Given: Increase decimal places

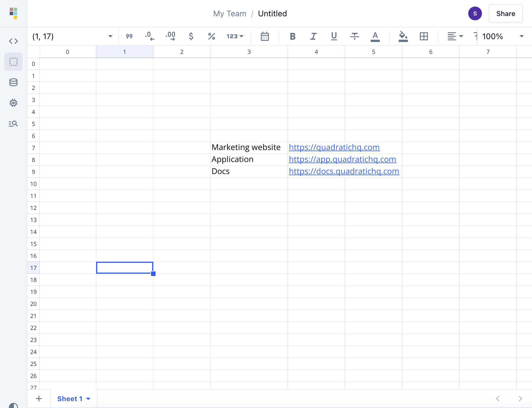Looking at the screenshot, I should pyautogui.click(x=170, y=36).
